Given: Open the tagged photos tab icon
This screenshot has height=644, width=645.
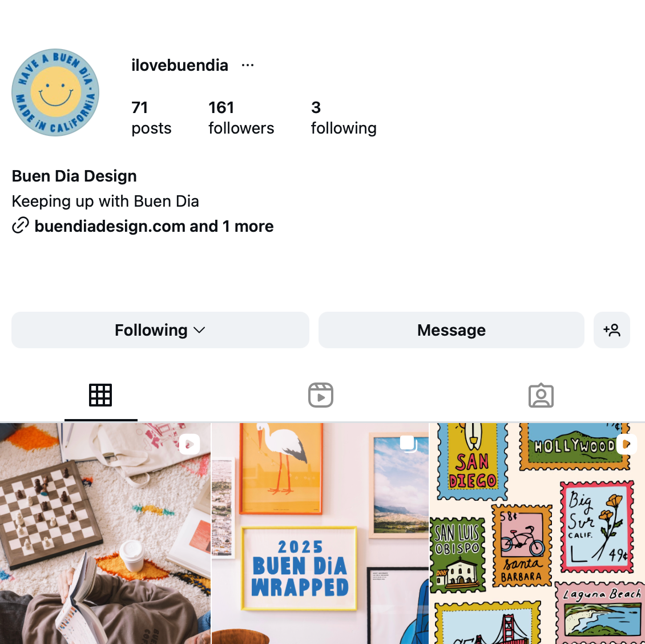Looking at the screenshot, I should (541, 396).
